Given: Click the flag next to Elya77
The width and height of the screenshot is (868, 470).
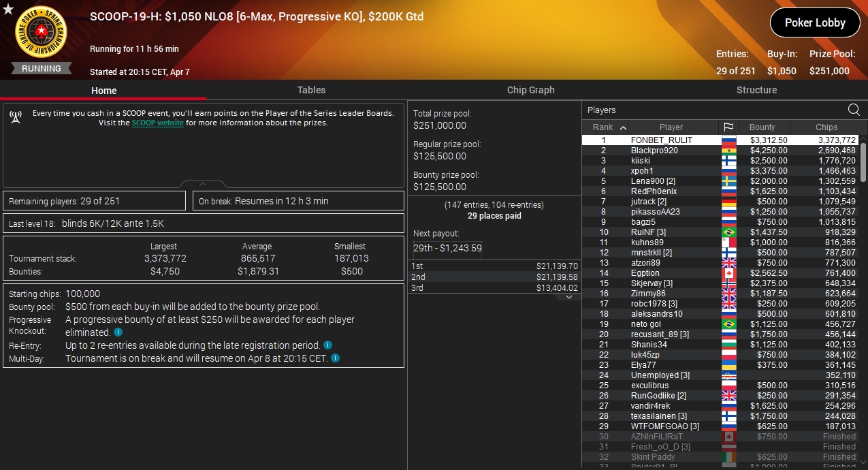Looking at the screenshot, I should (728, 365).
